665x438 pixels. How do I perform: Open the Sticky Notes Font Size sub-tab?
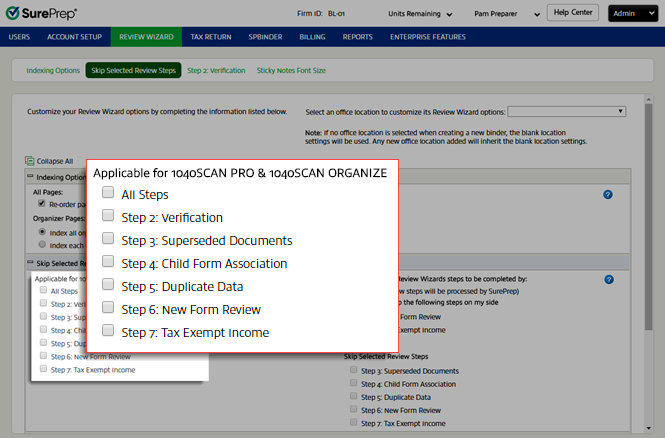pyautogui.click(x=291, y=70)
